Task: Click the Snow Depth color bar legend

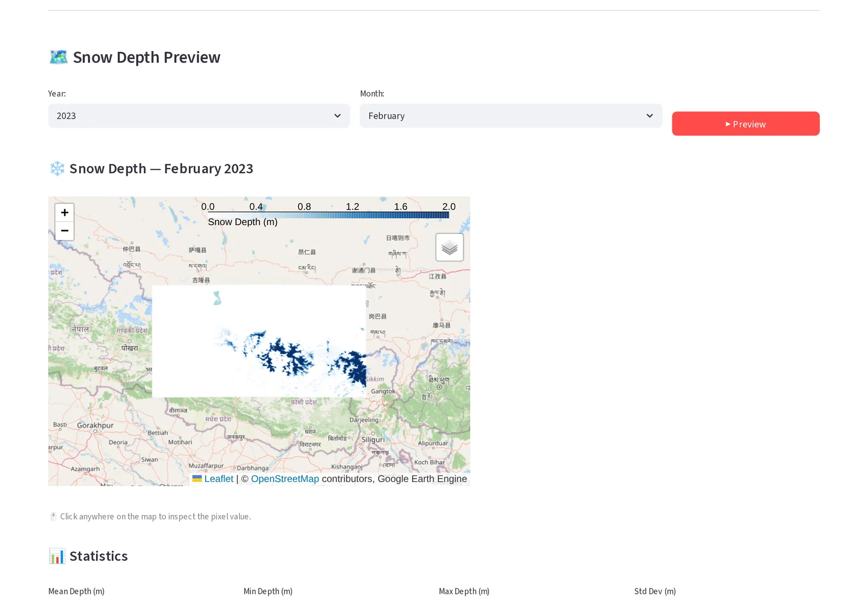Action: click(x=328, y=214)
